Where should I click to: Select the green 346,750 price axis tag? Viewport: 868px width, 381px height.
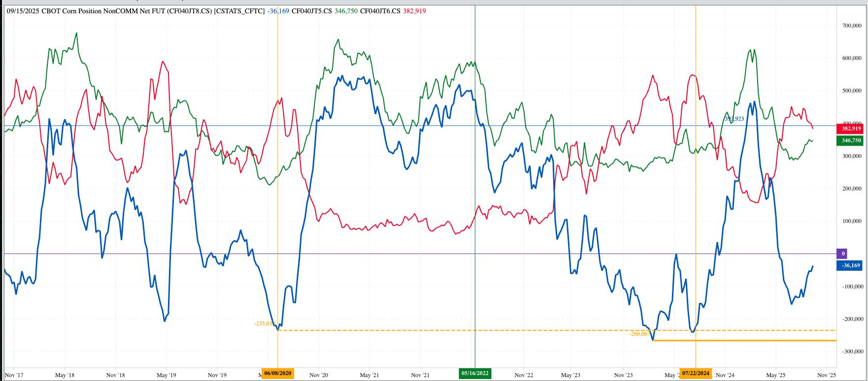[x=851, y=140]
